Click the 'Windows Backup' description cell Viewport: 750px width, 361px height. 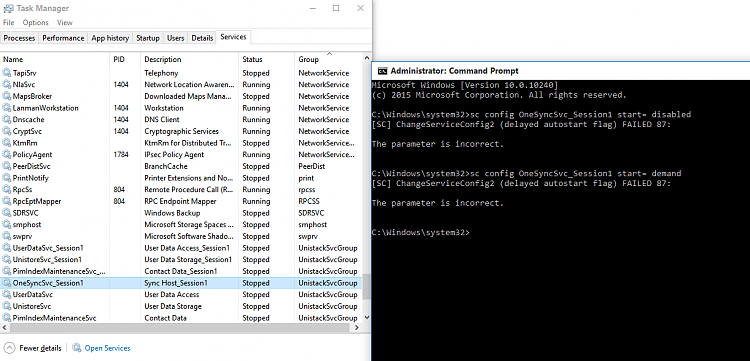coord(172,213)
